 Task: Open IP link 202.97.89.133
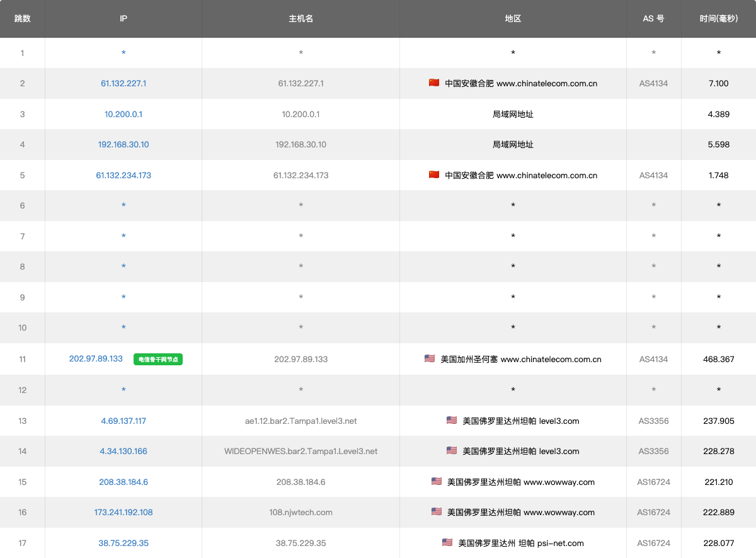[x=96, y=358]
